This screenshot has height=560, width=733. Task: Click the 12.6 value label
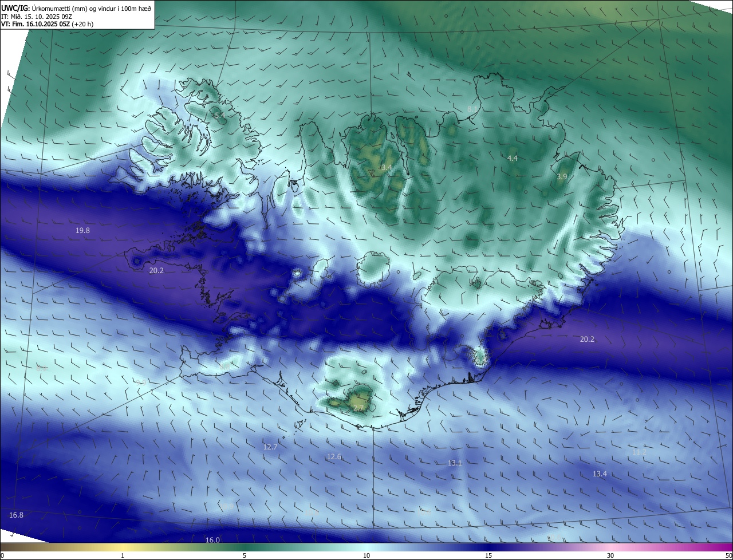point(334,457)
